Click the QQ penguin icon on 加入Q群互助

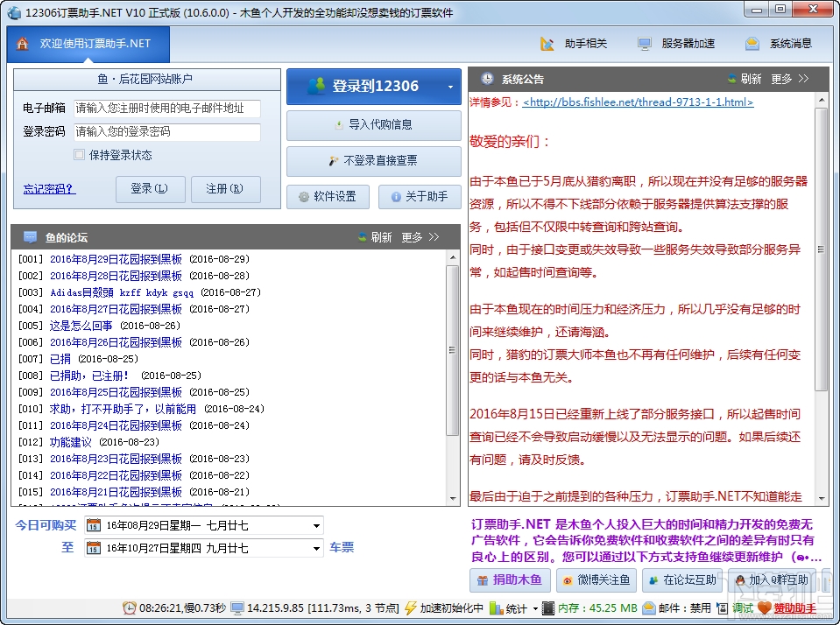[x=740, y=581]
